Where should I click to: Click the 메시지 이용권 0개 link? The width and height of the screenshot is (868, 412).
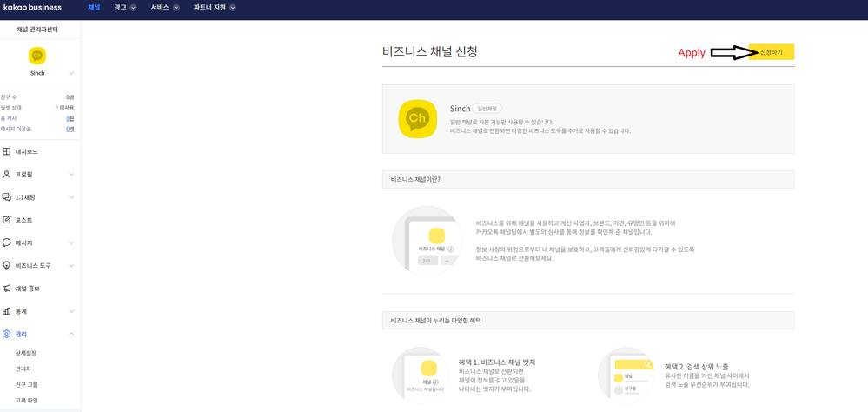[x=70, y=129]
